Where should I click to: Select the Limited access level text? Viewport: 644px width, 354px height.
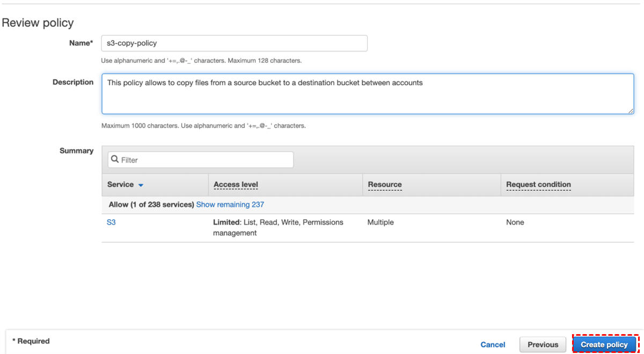(x=226, y=222)
